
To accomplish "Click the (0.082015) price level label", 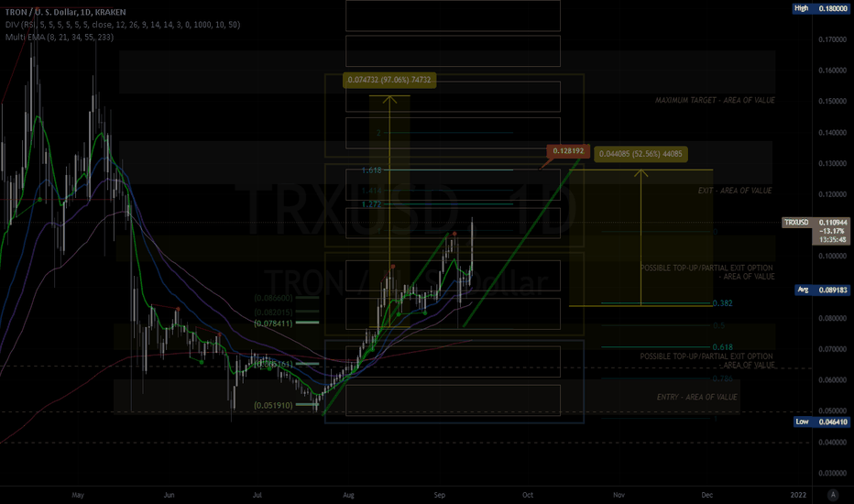I will click(273, 312).
